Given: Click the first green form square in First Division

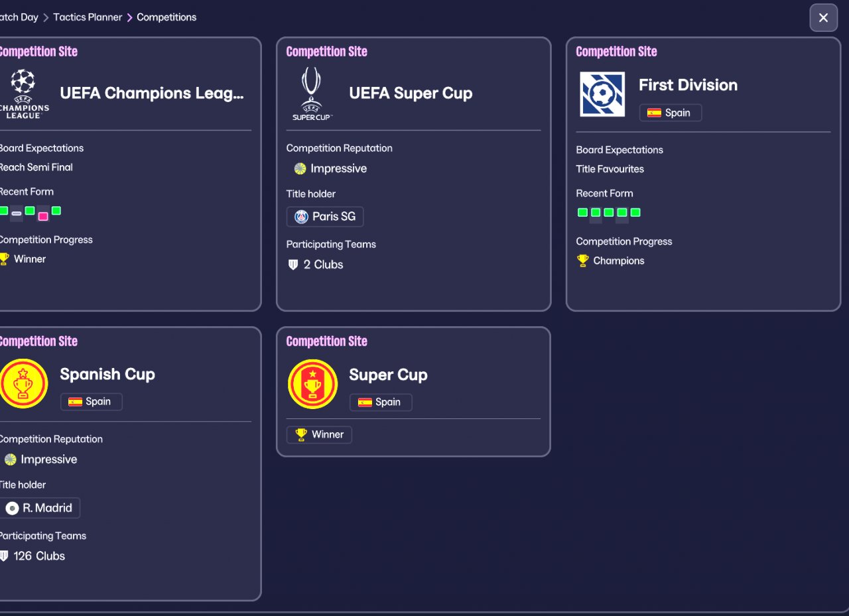Looking at the screenshot, I should click(x=582, y=213).
